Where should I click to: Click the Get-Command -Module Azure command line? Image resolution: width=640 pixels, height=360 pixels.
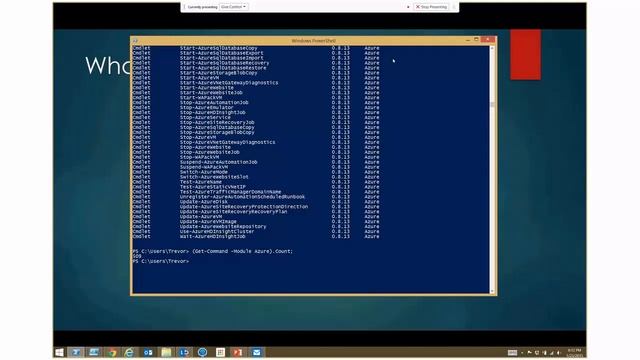(213, 251)
